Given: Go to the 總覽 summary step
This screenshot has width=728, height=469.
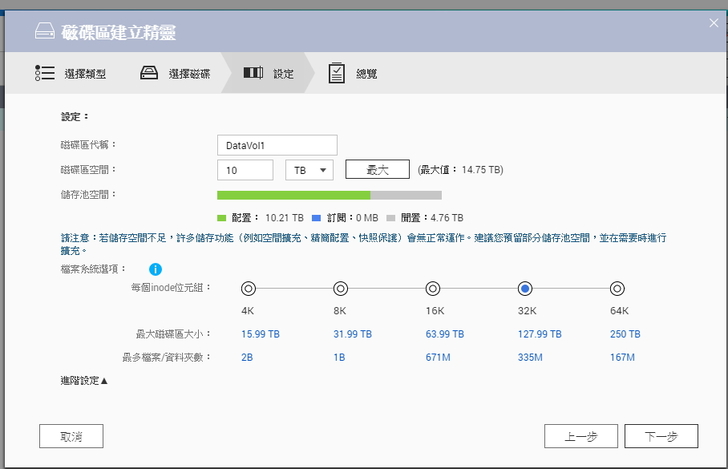Looking at the screenshot, I should pos(366,74).
